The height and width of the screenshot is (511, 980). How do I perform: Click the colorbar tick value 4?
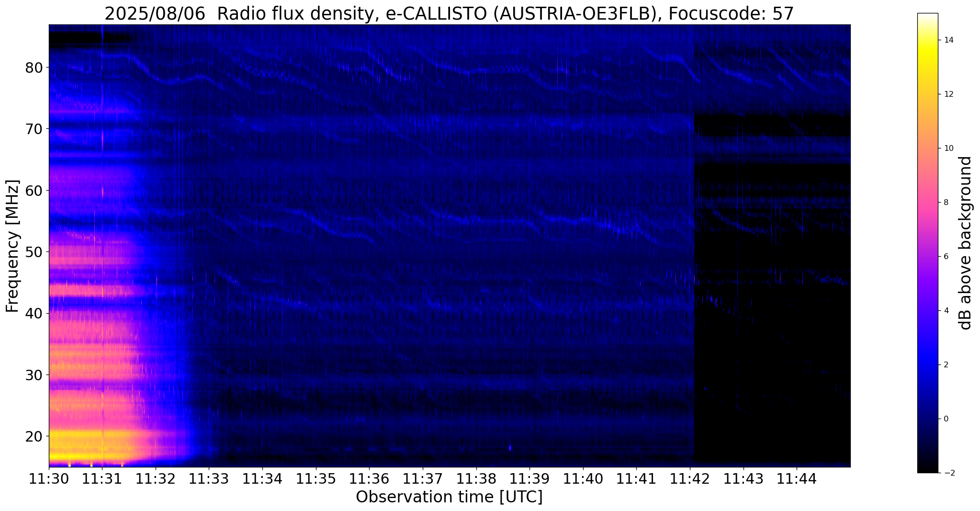coord(946,311)
